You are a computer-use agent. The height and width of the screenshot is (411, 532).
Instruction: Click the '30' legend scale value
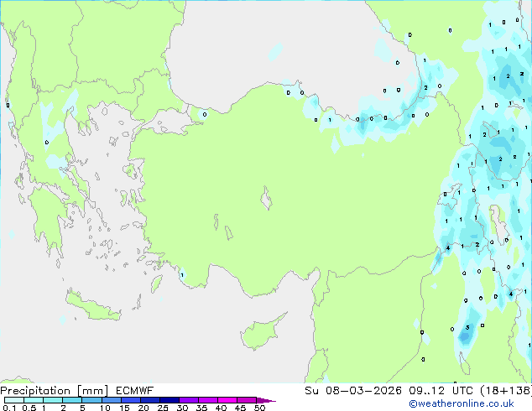[182, 408]
